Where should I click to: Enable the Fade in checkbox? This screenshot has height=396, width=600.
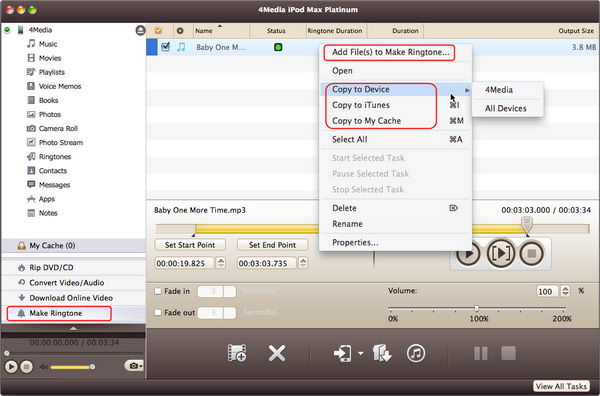pyautogui.click(x=158, y=291)
